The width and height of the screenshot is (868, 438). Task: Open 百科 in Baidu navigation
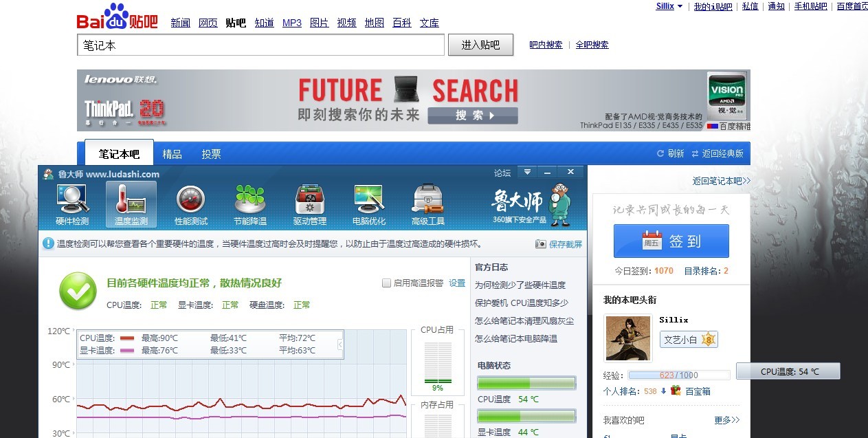[x=402, y=23]
